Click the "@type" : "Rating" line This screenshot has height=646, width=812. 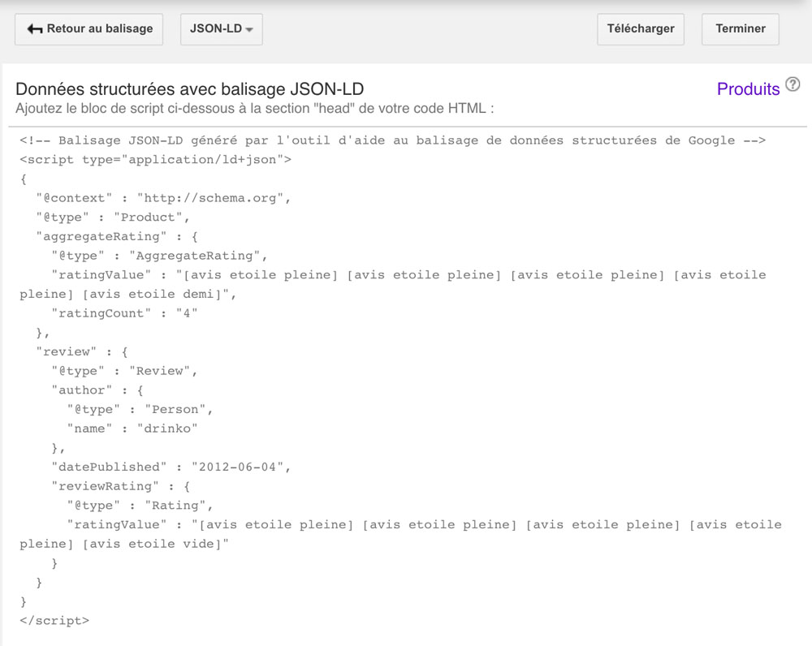tap(140, 506)
